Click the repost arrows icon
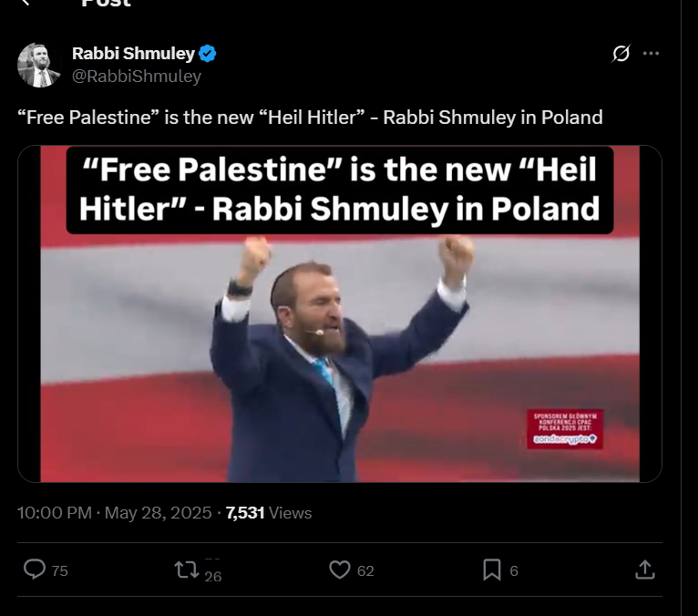 pos(186,570)
